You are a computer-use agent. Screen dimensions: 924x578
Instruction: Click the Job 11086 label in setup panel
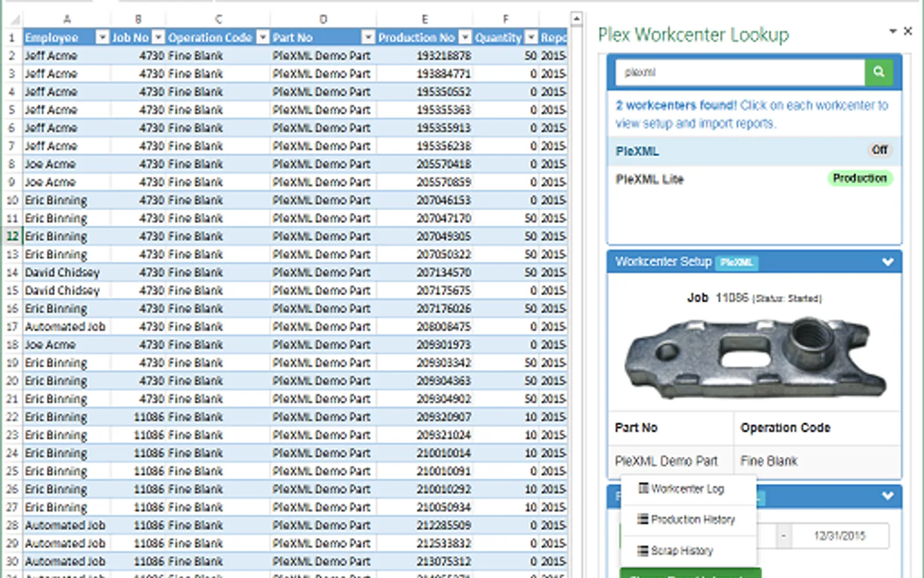tap(718, 298)
